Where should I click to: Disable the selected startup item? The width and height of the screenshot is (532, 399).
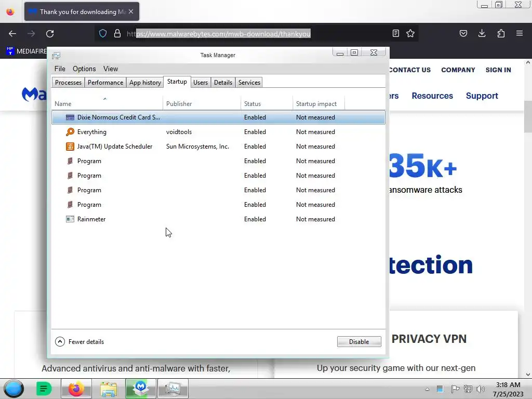click(359, 342)
